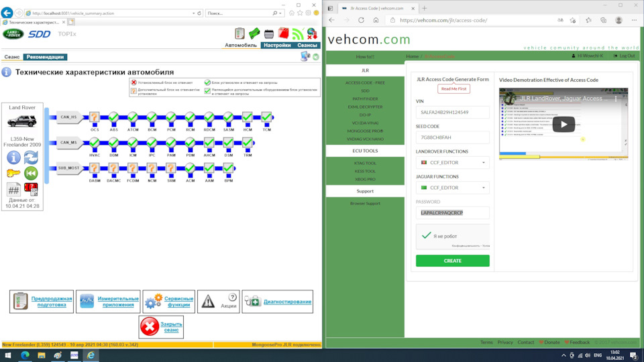644x362 pixels.
Task: Click the vehicle refresh arrows icon
Action: pyautogui.click(x=31, y=157)
